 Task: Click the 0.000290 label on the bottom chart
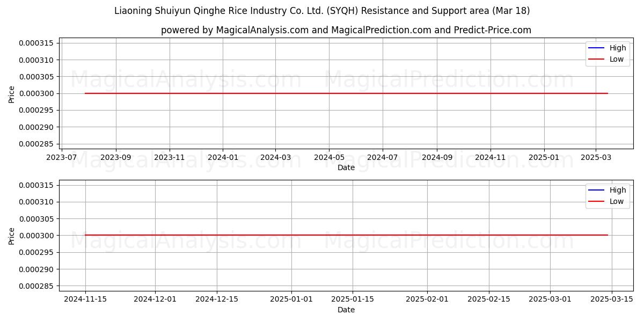coord(36,269)
